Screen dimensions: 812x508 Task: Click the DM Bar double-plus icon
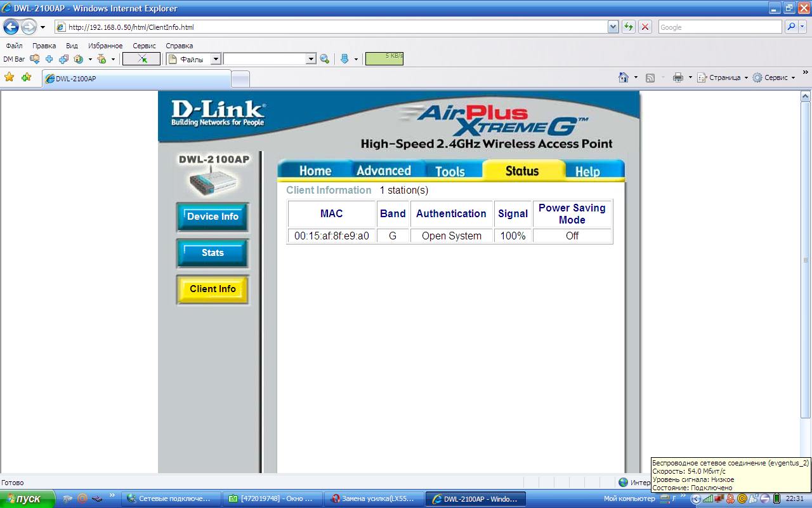click(63, 59)
